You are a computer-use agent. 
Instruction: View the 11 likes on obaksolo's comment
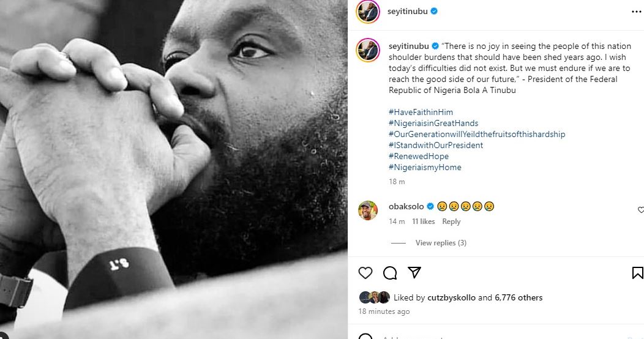coord(423,222)
